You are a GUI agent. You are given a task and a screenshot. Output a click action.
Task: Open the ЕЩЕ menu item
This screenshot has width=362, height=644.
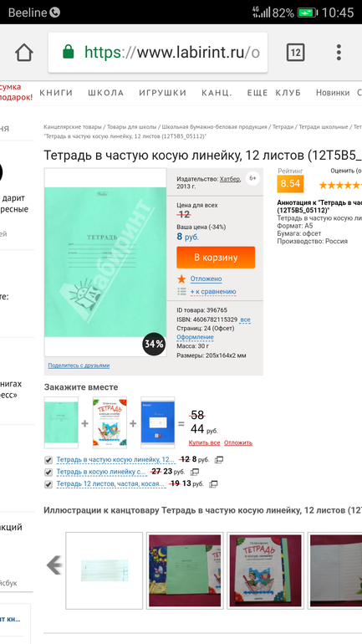pyautogui.click(x=257, y=93)
